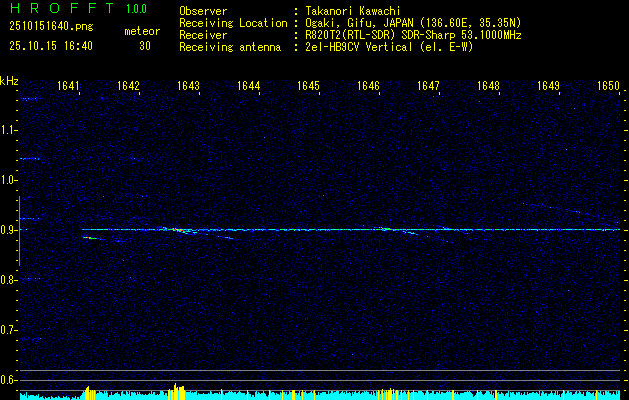
Task: Click the Observer name Takanori Kawachi
Action: click(x=353, y=11)
